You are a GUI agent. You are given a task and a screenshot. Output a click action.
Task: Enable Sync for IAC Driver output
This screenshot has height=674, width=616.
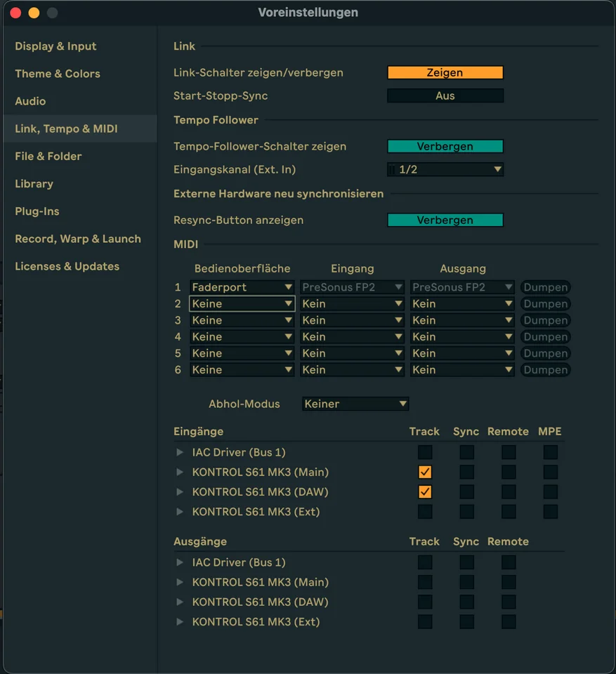point(466,562)
